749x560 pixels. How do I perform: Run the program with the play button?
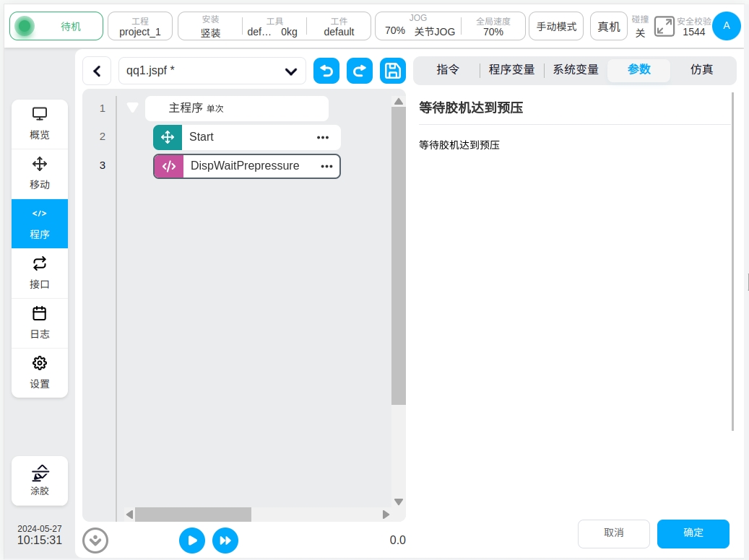[192, 540]
